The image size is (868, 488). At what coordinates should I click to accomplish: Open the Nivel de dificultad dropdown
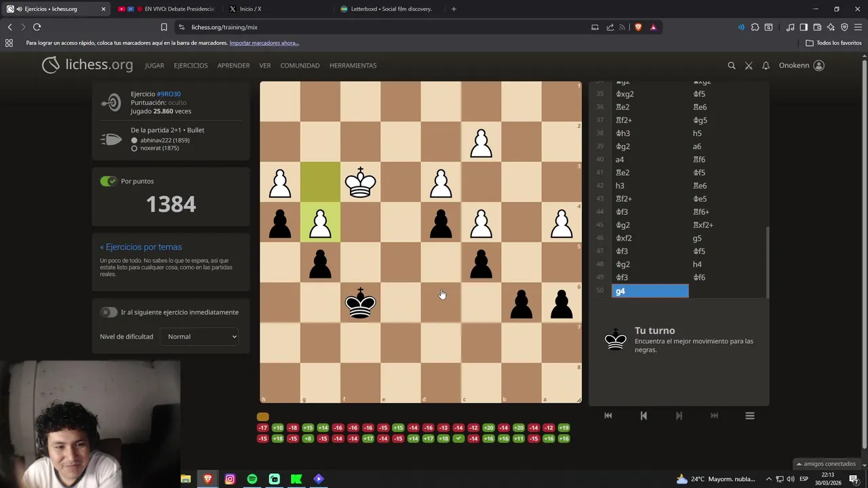199,337
